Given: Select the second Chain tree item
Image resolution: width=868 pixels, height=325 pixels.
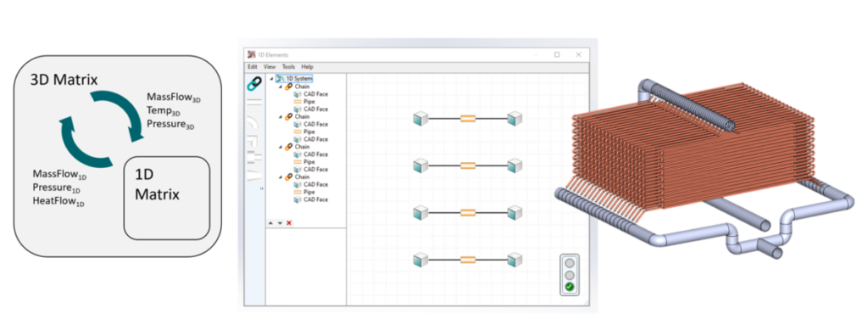Looking at the screenshot, I should 298,116.
